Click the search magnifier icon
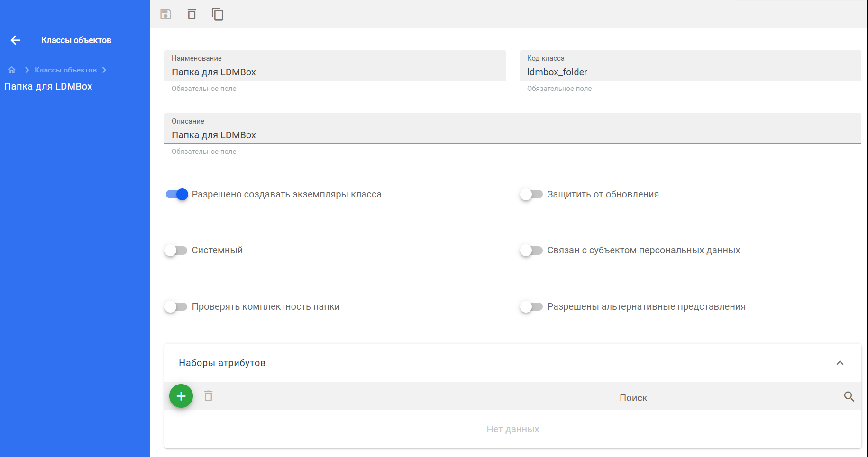Viewport: 868px width, 457px height. [x=849, y=396]
